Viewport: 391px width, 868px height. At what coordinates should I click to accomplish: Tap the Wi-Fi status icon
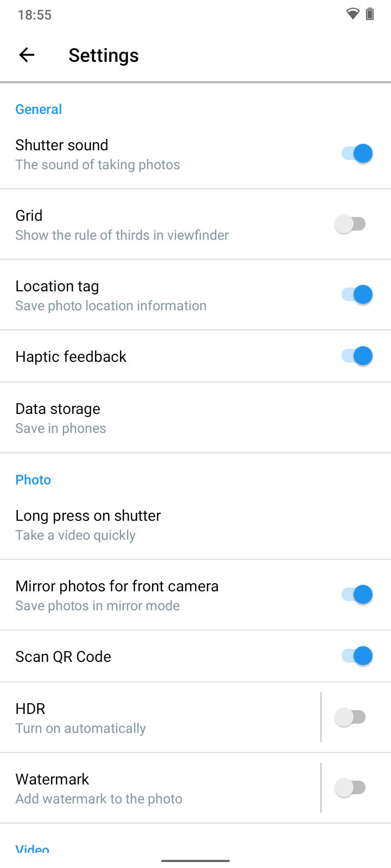pyautogui.click(x=353, y=14)
